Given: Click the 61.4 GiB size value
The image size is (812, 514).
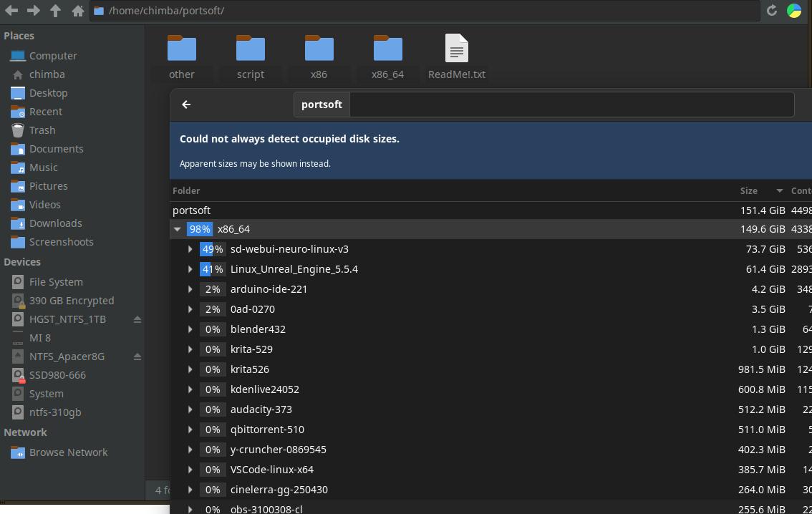Looking at the screenshot, I should (765, 269).
